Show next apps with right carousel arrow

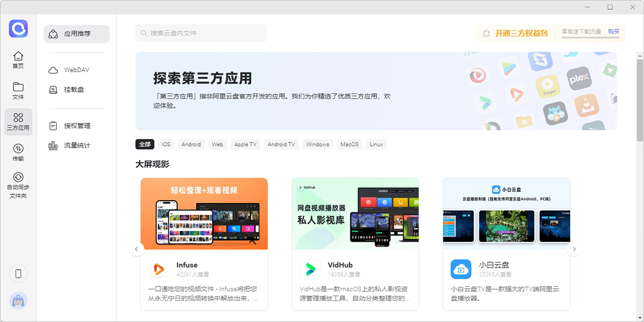574,249
